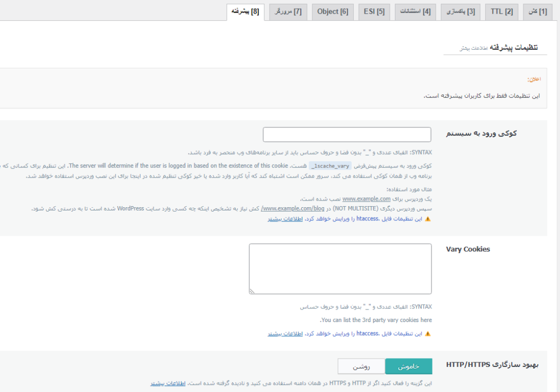Click the www.example.com link
Image resolution: width=560 pixels, height=392 pixels.
coord(366,199)
